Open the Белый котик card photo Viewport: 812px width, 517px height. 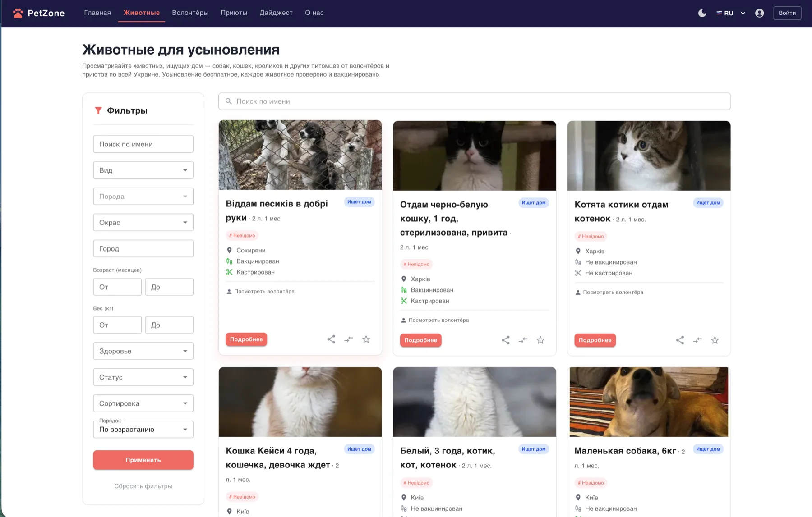coord(474,402)
